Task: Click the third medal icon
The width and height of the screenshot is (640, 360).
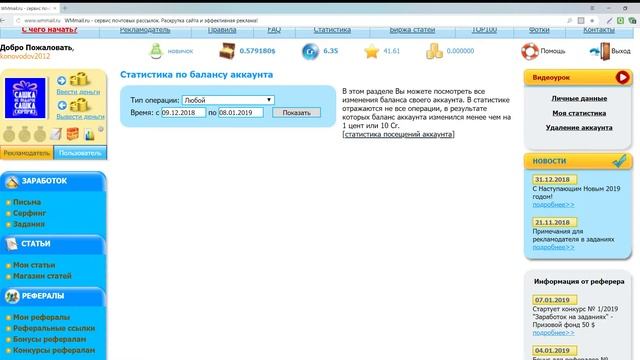Action: pyautogui.click(x=40, y=134)
